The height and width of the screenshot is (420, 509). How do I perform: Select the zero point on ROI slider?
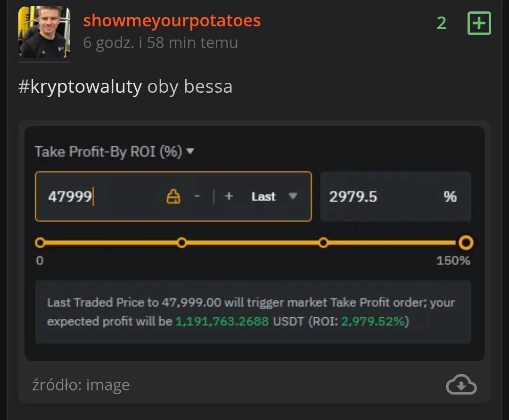[x=40, y=243]
